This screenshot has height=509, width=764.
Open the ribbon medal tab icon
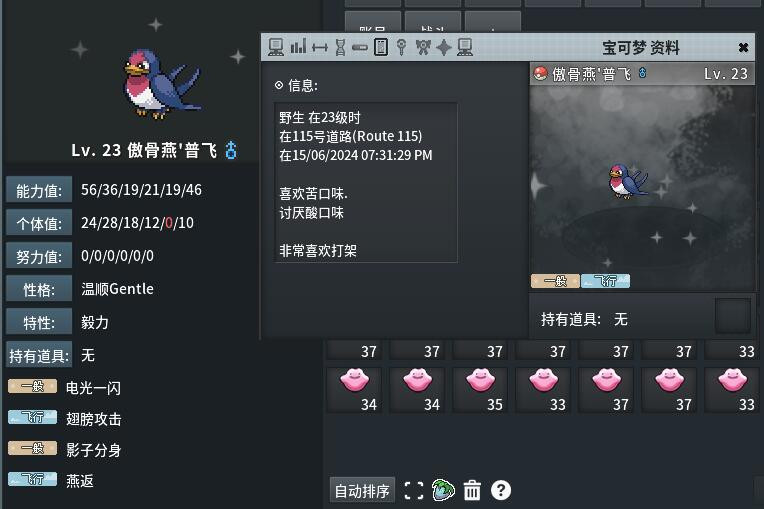(423, 47)
